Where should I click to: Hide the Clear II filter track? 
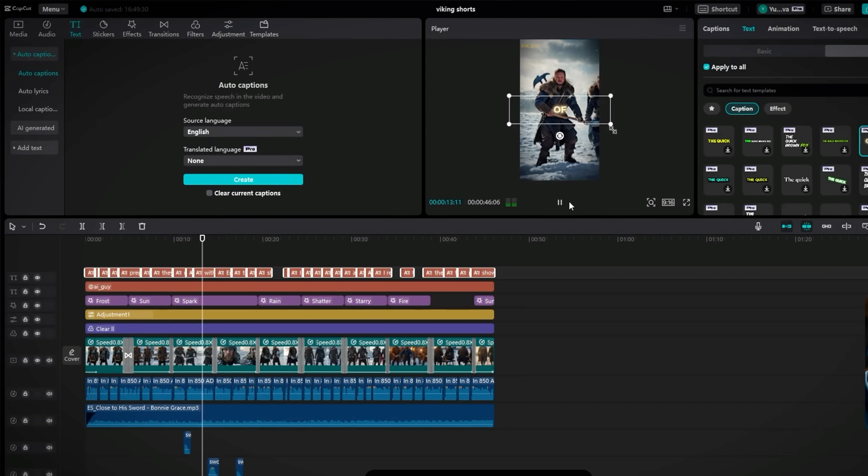[x=37, y=333]
